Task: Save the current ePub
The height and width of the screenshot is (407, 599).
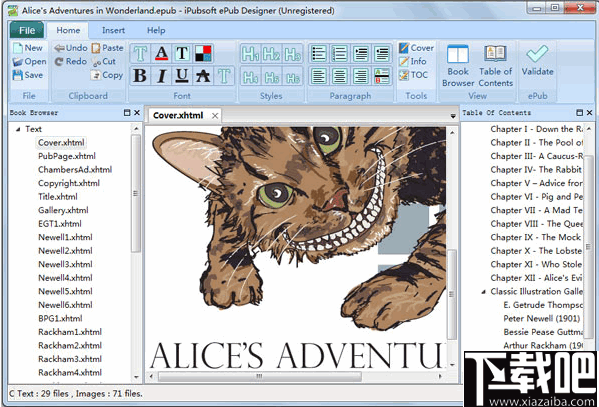Action: click(28, 75)
